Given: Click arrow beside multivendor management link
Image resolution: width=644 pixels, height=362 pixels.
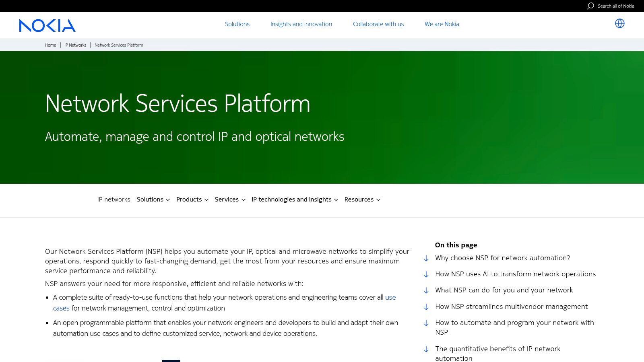Looking at the screenshot, I should (x=426, y=307).
